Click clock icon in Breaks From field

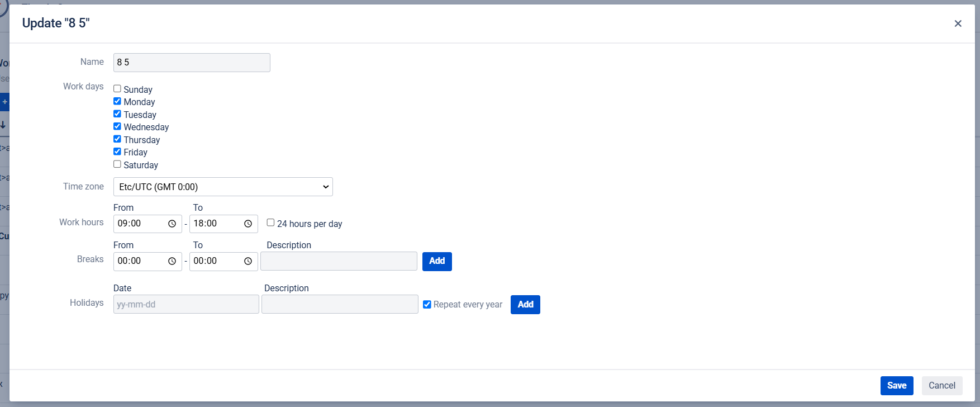click(x=172, y=261)
